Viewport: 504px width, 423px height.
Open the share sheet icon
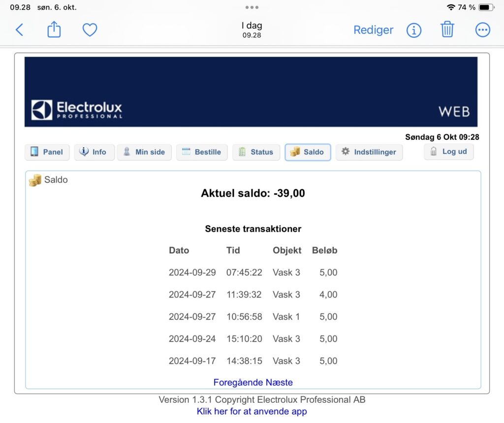54,30
